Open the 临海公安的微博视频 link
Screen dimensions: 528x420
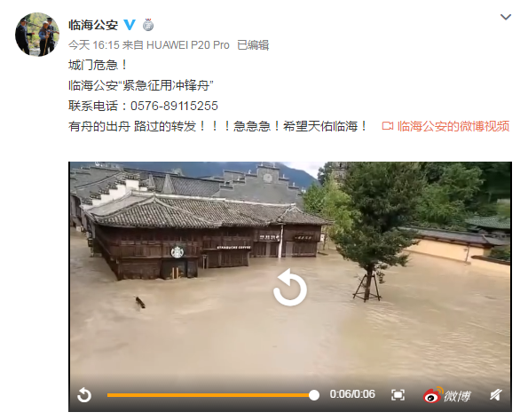(453, 126)
